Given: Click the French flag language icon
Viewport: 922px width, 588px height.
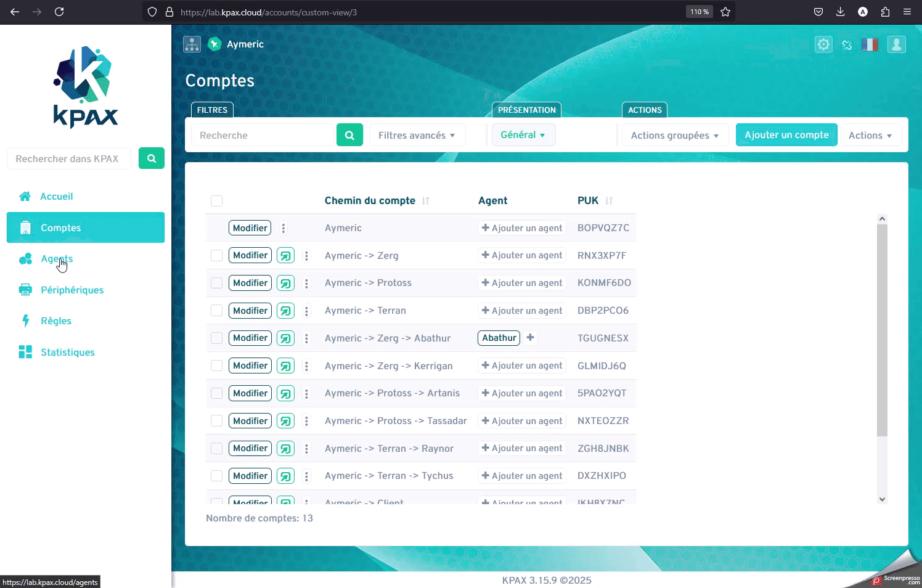Looking at the screenshot, I should (869, 44).
